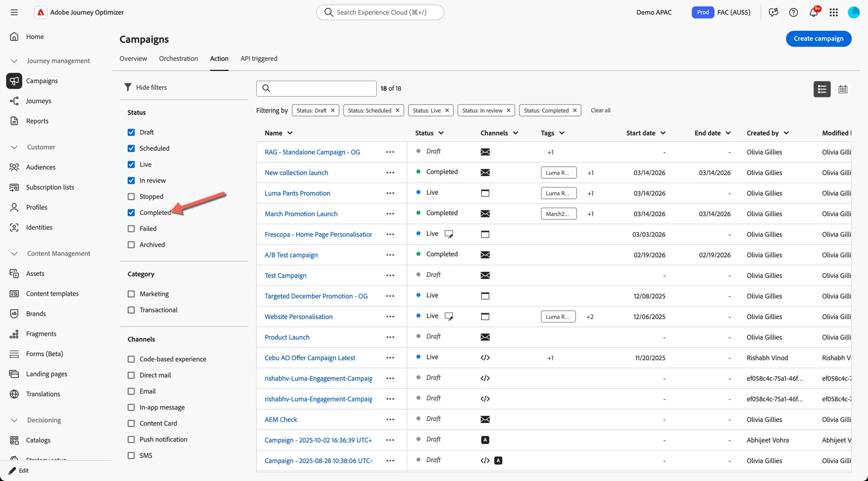
Task: Open Audiences in the sidebar
Action: click(x=41, y=167)
